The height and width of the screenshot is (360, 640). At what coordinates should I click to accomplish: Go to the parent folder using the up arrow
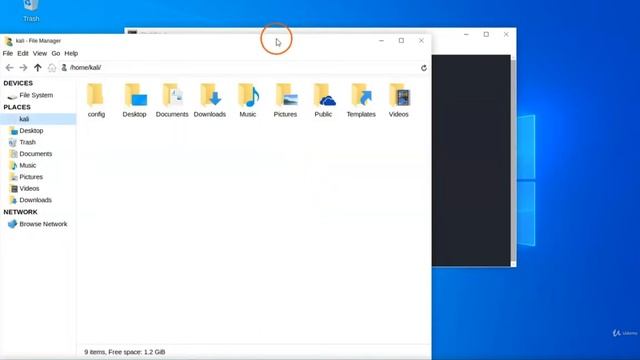pyautogui.click(x=38, y=68)
